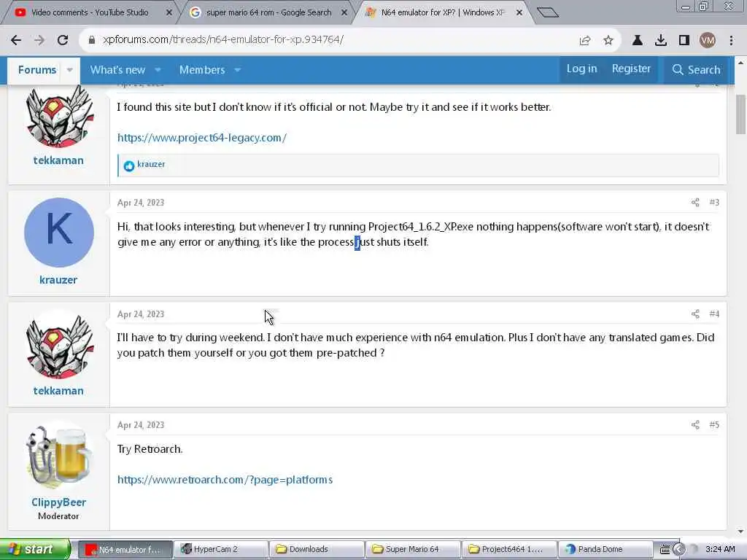This screenshot has height=560, width=747.
Task: Click the krauzer username under avatar
Action: point(58,280)
